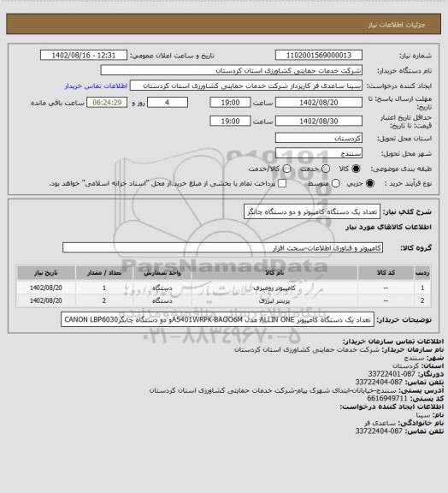Click the request number field 1102001569000013
This screenshot has height=493, width=448.
[319, 55]
